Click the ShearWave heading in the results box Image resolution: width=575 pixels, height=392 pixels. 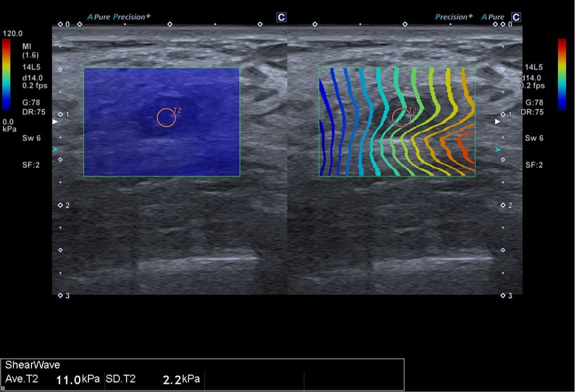pyautogui.click(x=32, y=365)
